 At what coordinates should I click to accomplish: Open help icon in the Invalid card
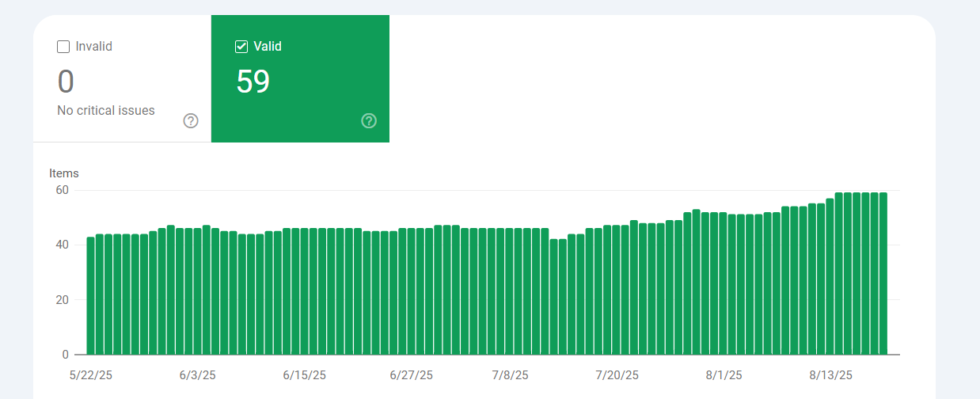(191, 121)
